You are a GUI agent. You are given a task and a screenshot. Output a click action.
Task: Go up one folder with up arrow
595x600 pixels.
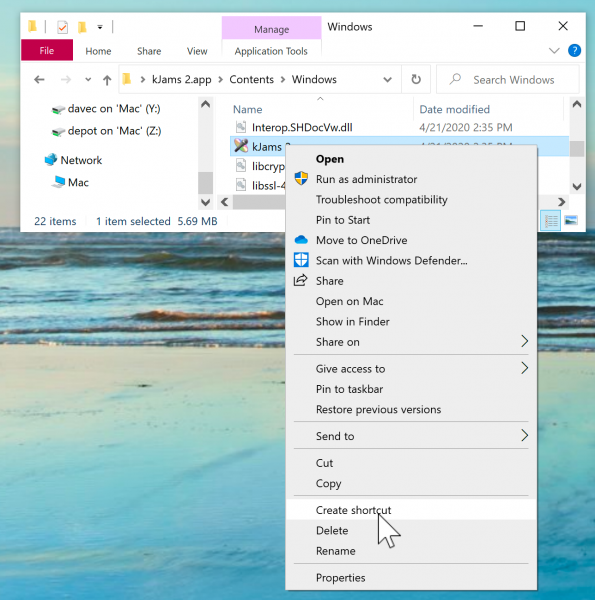(x=107, y=80)
